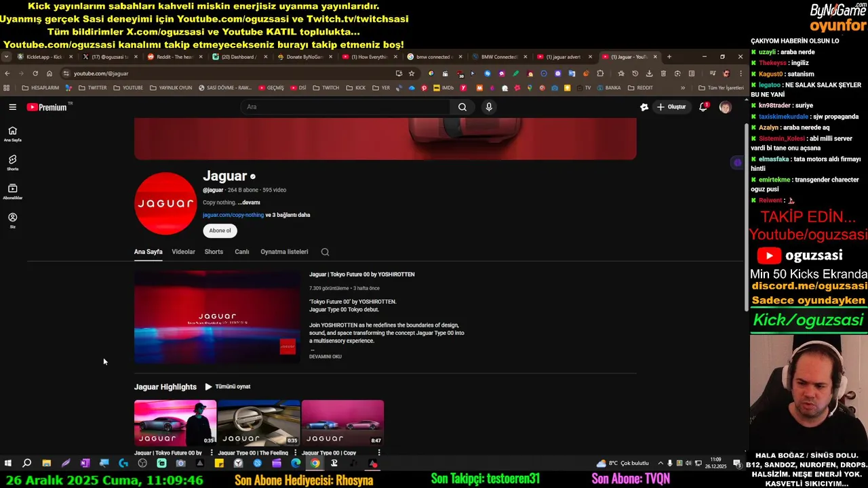
Task: Open the Tüm Yer İşaretleri folder
Action: tap(721, 88)
